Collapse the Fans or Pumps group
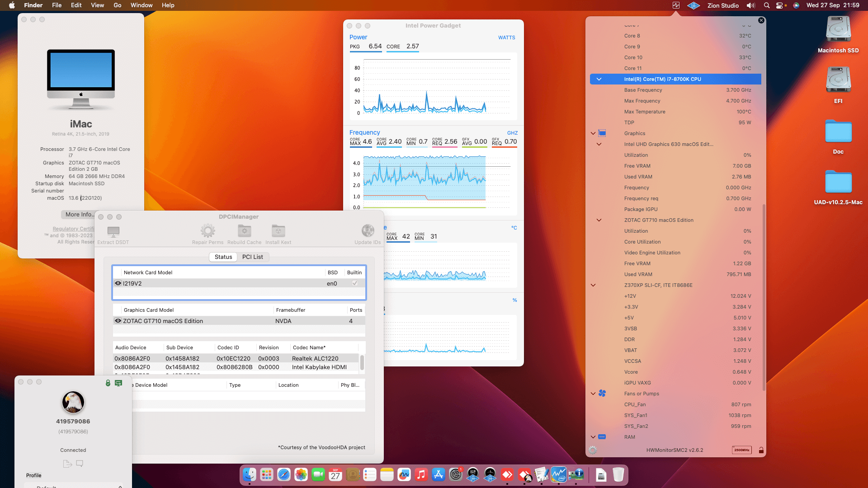The height and width of the screenshot is (488, 868). pyautogui.click(x=593, y=394)
